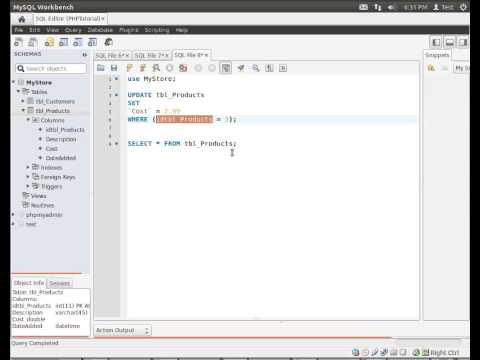The width and height of the screenshot is (480, 360).
Task: Toggle autocommit mode button
Action: coord(226,68)
